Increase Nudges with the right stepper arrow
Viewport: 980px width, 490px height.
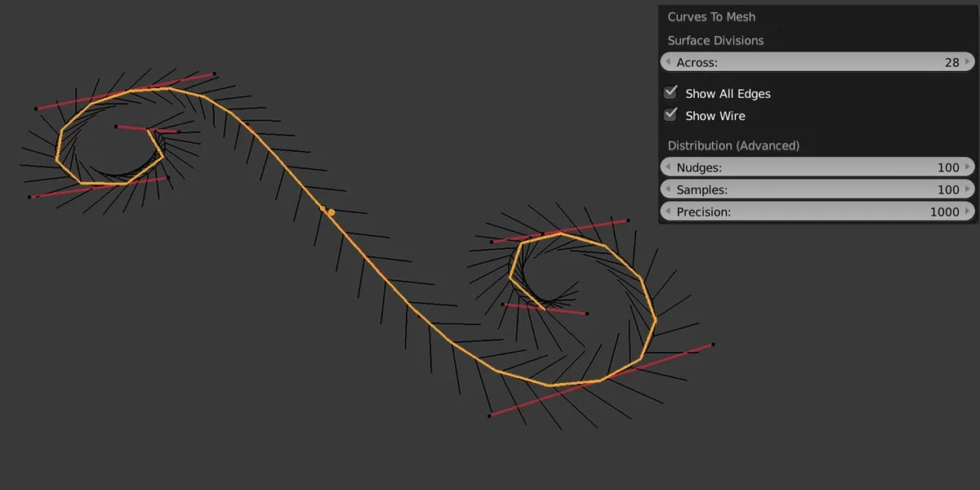coord(969,167)
